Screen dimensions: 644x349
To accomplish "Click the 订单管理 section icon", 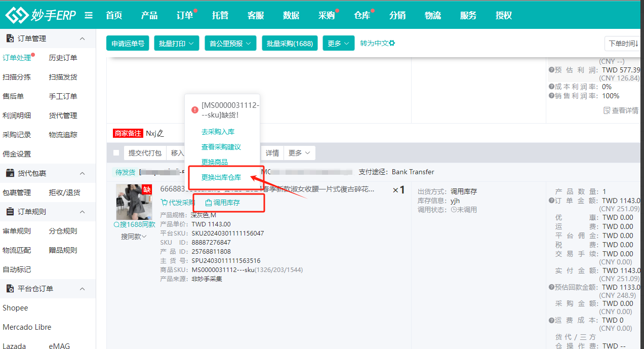I will click(10, 38).
